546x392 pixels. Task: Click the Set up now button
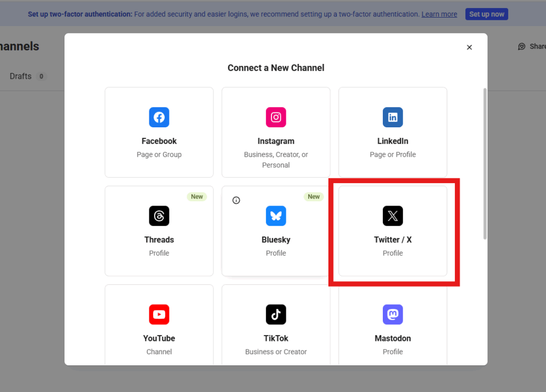tap(486, 14)
